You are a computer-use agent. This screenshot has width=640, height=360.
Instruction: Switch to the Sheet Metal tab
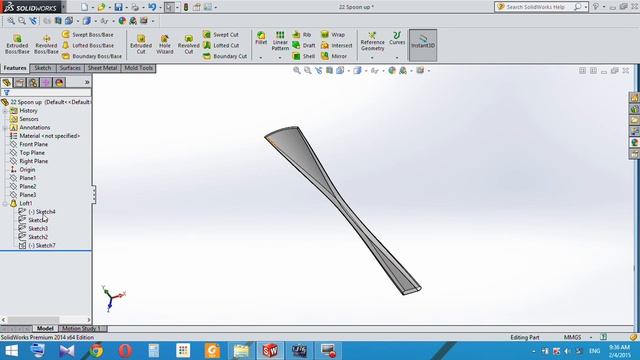[x=102, y=68]
